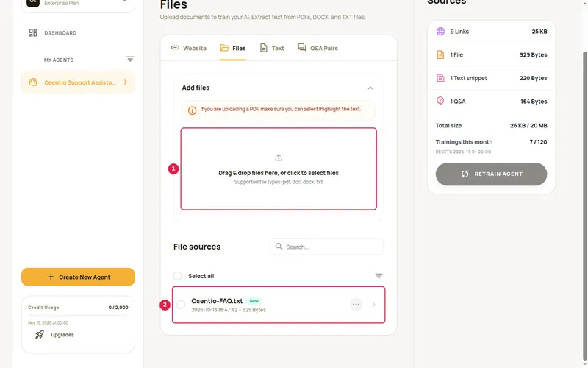Click the 0 / 2,000 credit usage value
The width and height of the screenshot is (588, 368).
pos(118,307)
